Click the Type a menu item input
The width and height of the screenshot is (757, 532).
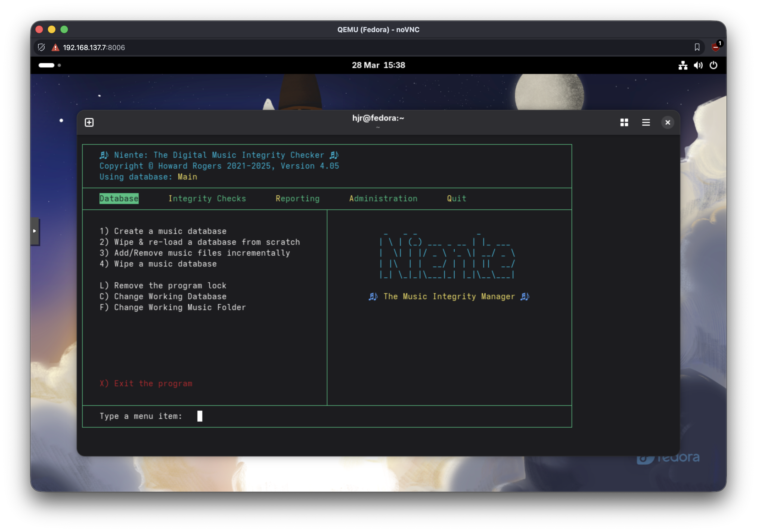click(200, 416)
